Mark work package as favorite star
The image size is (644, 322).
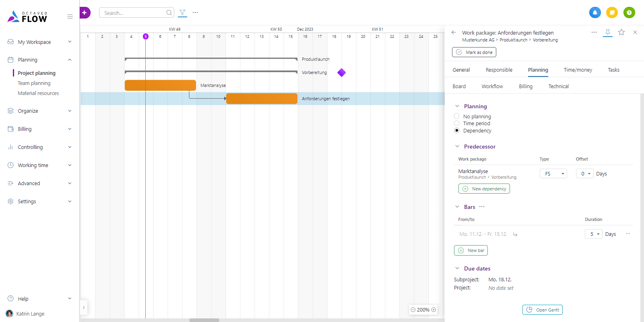coord(621,32)
